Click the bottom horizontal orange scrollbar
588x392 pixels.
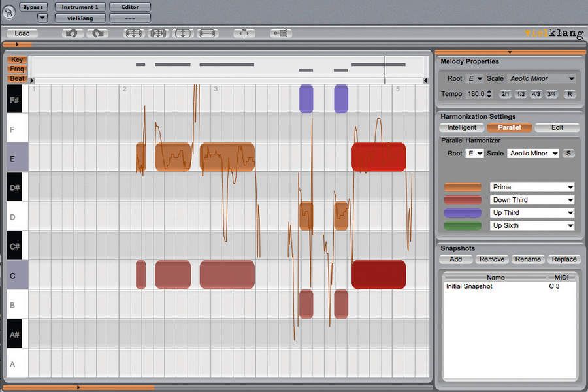click(78, 387)
